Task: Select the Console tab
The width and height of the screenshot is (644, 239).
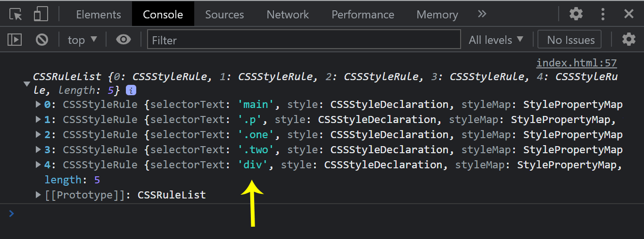Action: 163,15
